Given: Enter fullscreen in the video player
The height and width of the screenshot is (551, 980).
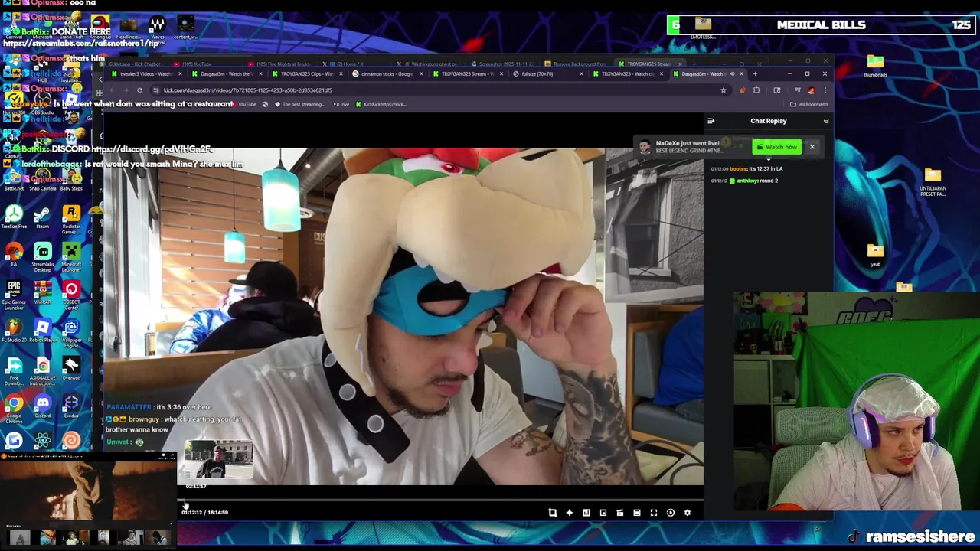Looking at the screenshot, I should tap(653, 513).
